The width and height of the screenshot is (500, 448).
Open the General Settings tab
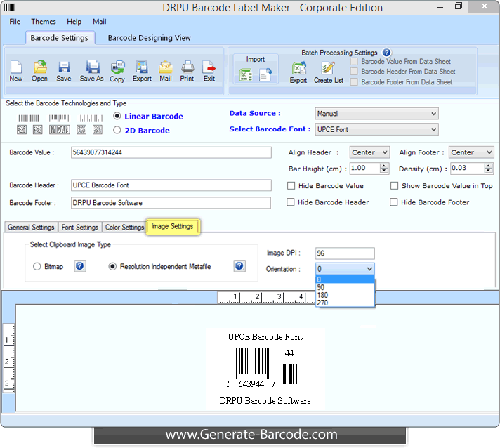[x=31, y=228]
